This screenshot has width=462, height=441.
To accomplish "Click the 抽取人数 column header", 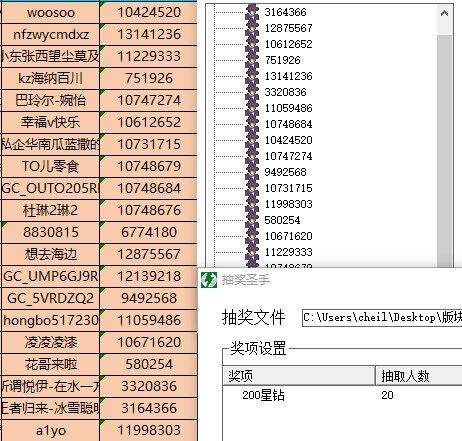I will (419, 376).
